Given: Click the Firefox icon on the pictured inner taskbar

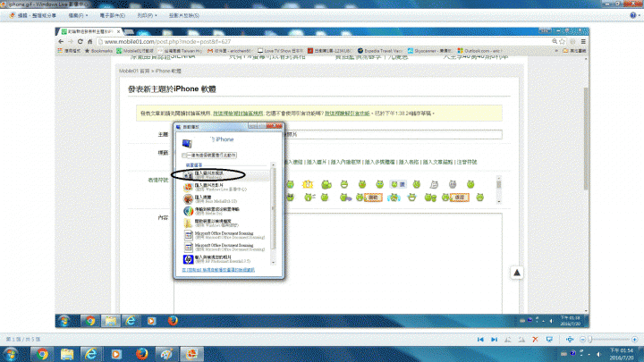Looking at the screenshot, I should 173,321.
